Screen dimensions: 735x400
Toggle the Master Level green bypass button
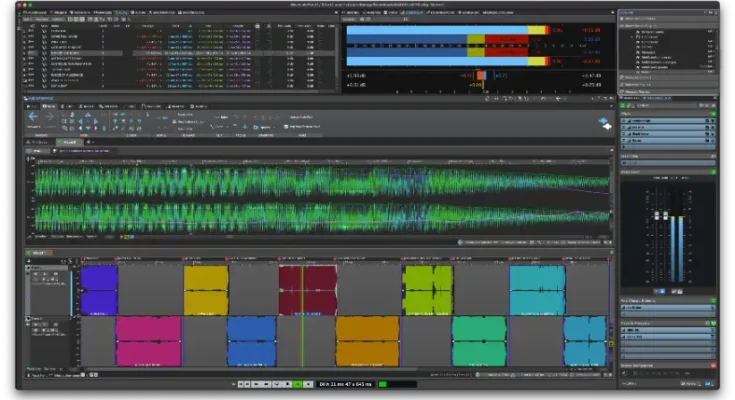(x=714, y=172)
